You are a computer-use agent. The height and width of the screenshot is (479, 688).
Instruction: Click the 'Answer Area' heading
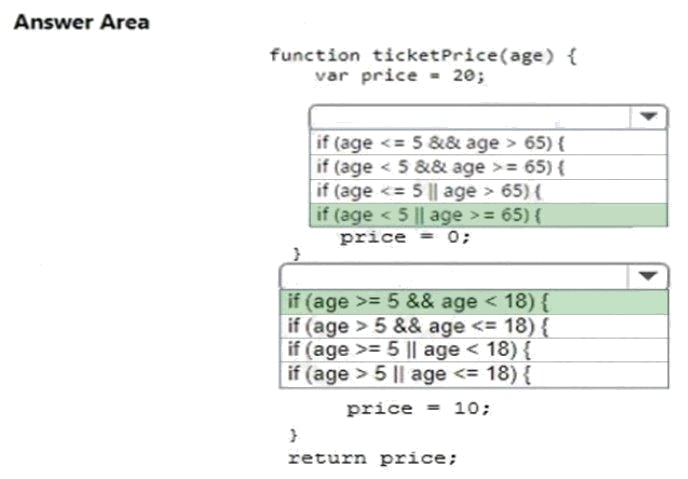81,22
